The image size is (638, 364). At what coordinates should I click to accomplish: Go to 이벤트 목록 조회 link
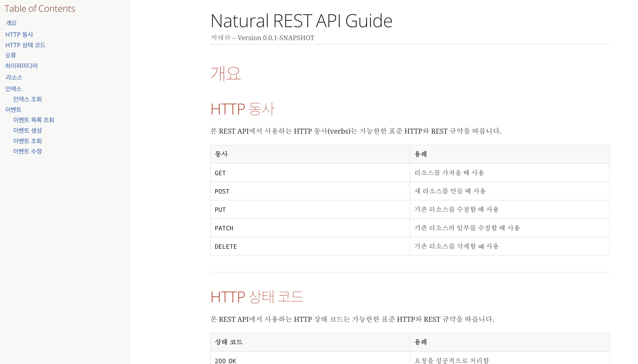(34, 120)
